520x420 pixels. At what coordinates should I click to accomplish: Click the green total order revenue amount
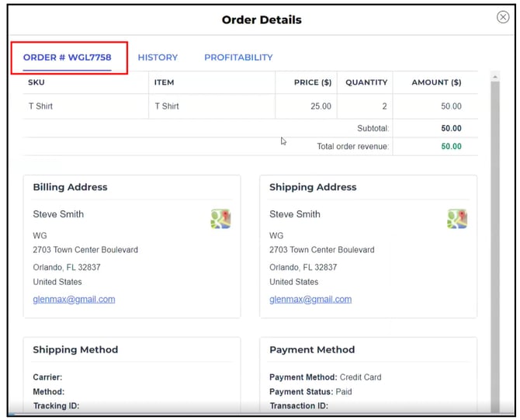pos(451,147)
